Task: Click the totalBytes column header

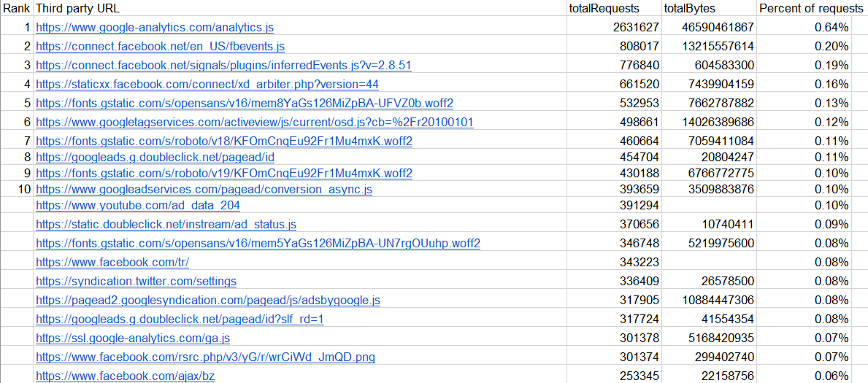Action: [689, 8]
